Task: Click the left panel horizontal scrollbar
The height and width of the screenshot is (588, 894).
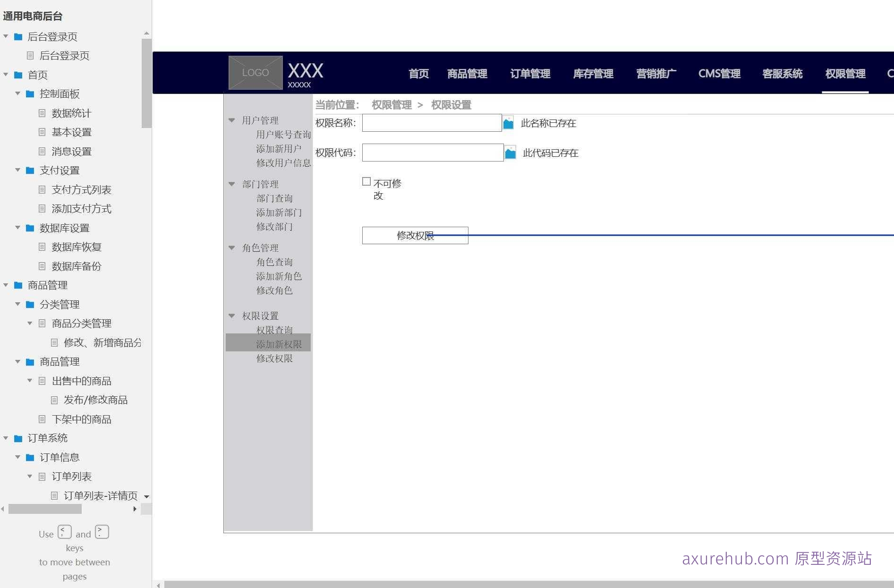Action: [x=45, y=509]
